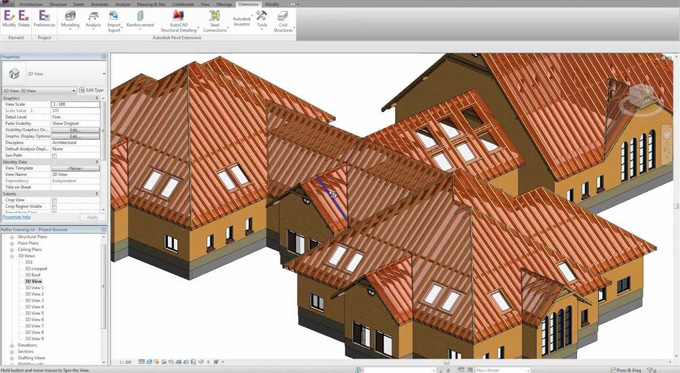
Task: Switch to the Massing & Site tab
Action: click(x=151, y=4)
